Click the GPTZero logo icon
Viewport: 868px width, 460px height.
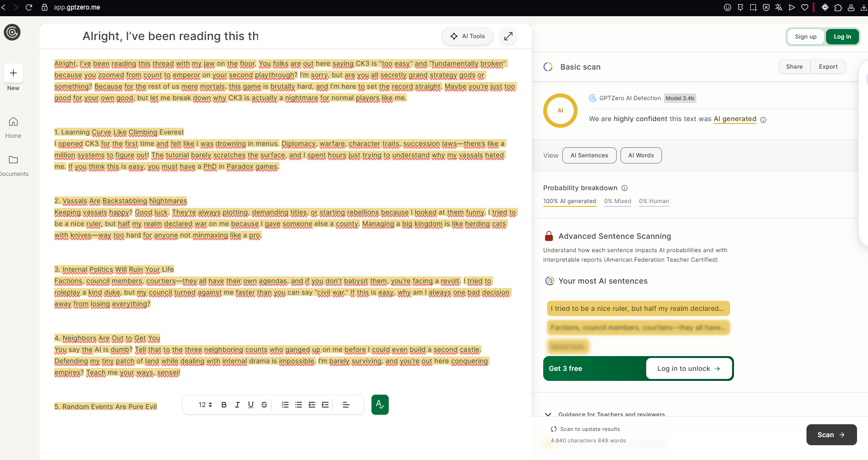(12, 32)
